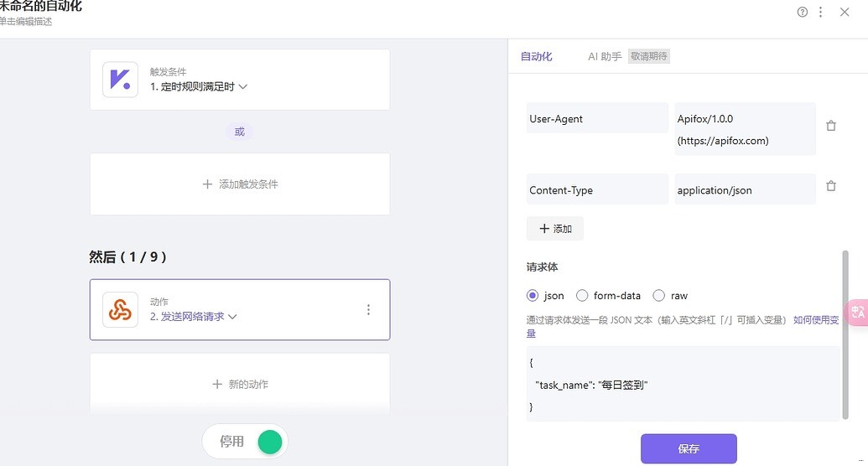Switch to the 自动化 tab
The image size is (868, 466).
point(536,57)
